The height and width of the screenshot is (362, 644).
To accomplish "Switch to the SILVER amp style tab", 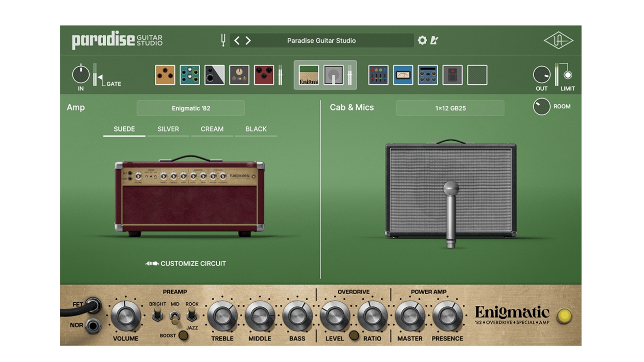I will (x=168, y=129).
